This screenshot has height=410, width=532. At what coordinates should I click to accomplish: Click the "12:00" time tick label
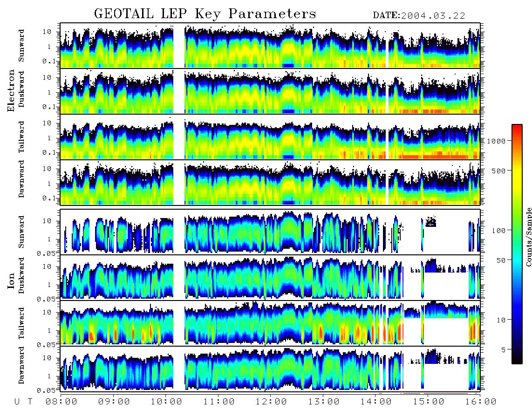tap(272, 402)
